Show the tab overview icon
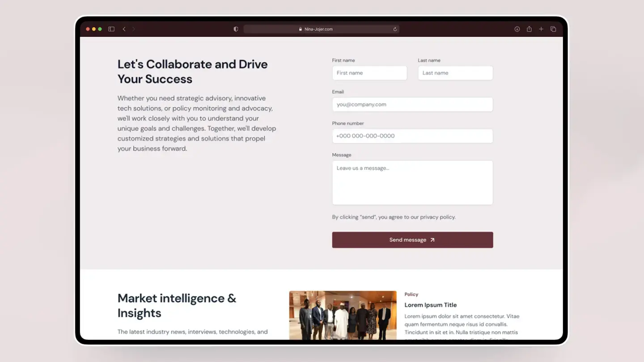The width and height of the screenshot is (644, 362). point(553,29)
